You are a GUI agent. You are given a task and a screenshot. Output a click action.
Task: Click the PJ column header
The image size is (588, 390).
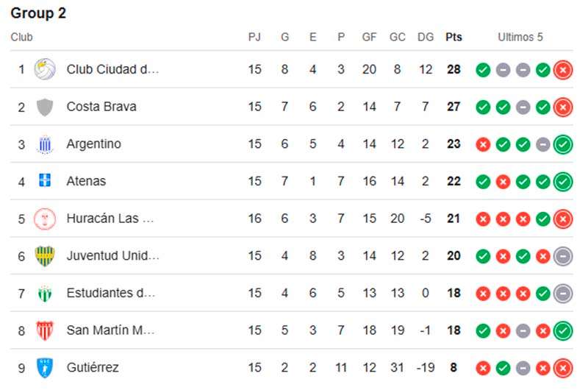click(x=254, y=38)
